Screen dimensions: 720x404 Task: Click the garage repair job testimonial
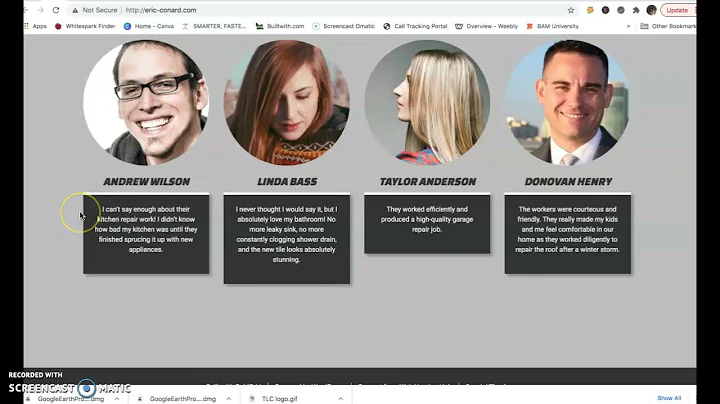coord(427,219)
